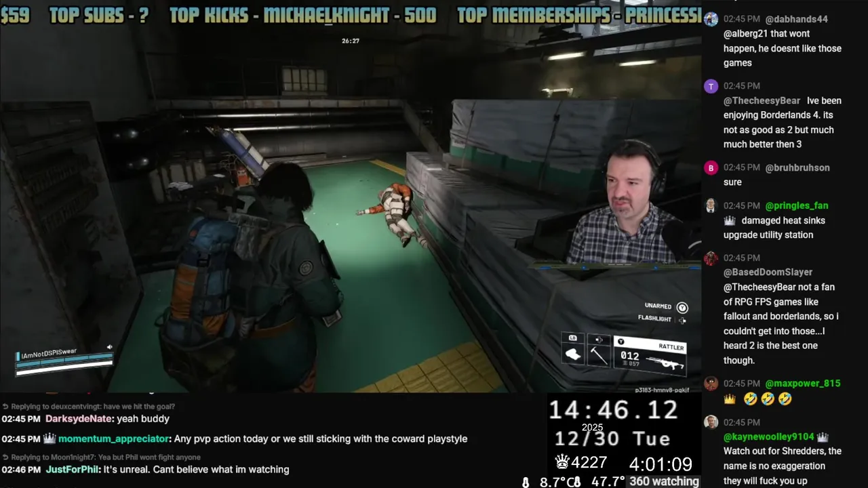This screenshot has height=488, width=868.
Task: Click the 012 ammo counter
Action: coord(629,356)
